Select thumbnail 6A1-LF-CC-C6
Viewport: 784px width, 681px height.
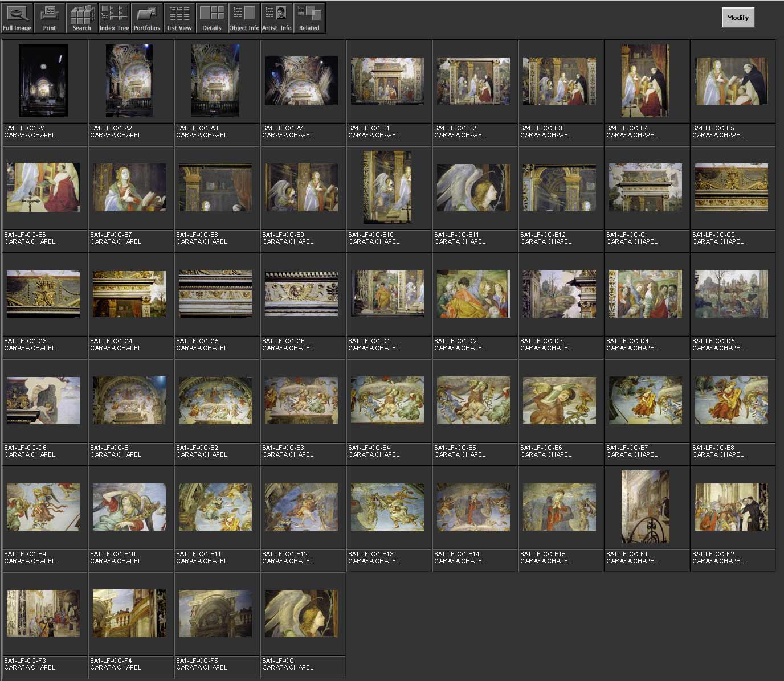[301, 294]
